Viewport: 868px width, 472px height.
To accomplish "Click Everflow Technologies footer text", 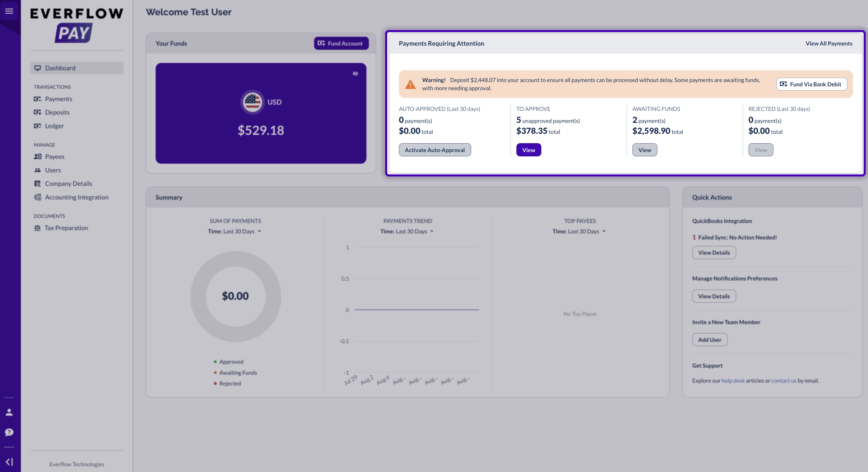I will pyautogui.click(x=77, y=464).
